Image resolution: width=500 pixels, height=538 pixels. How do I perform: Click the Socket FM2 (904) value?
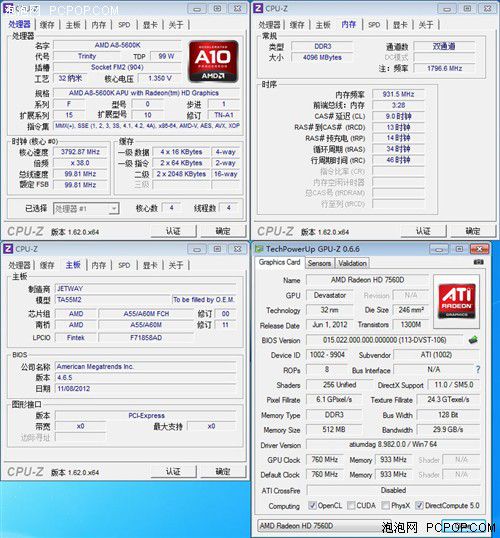tap(117, 67)
